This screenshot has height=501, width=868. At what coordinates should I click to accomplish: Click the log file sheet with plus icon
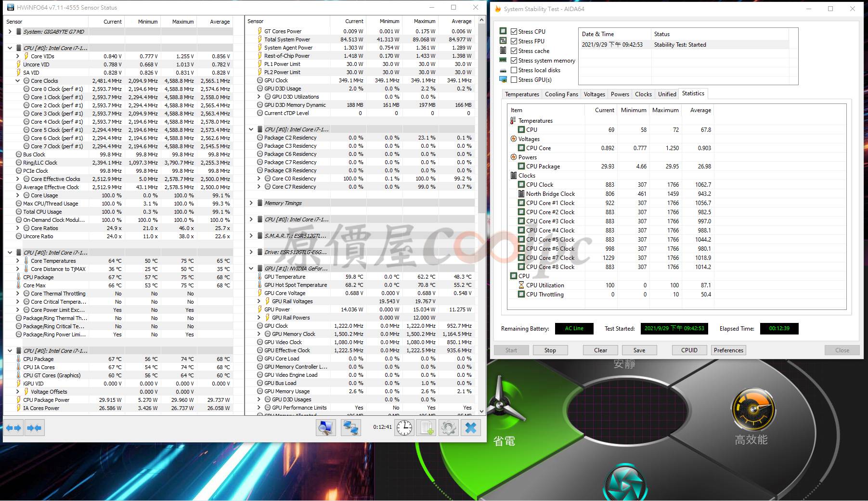(x=427, y=427)
